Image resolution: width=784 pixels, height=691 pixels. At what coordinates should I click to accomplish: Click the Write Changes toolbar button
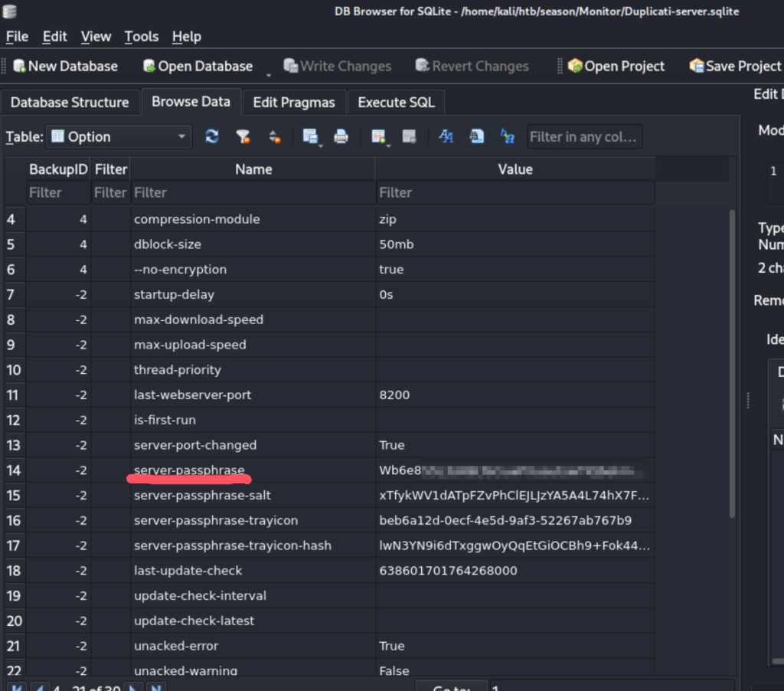pos(338,66)
